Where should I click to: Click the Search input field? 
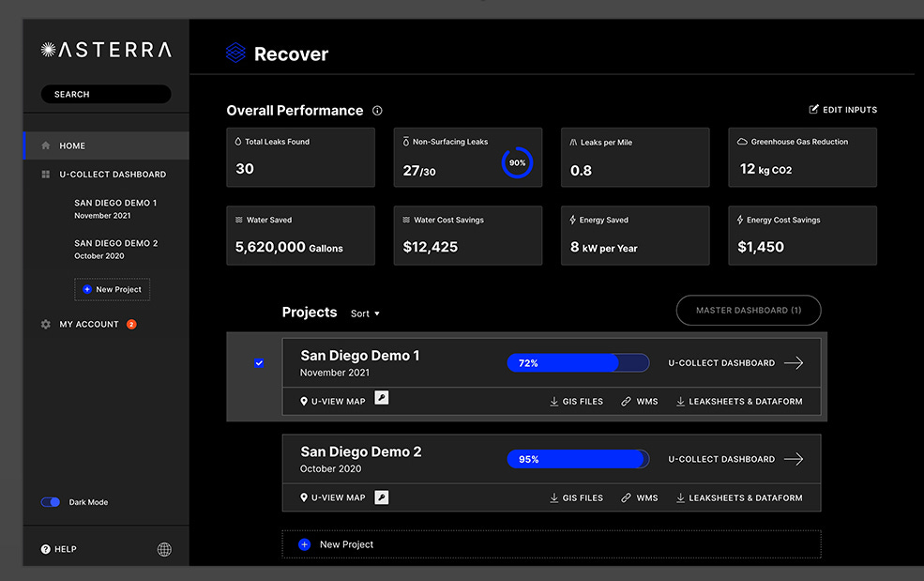(106, 95)
